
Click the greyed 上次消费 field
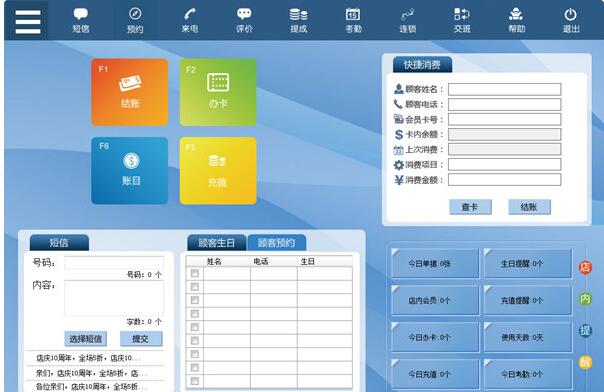[x=504, y=149]
